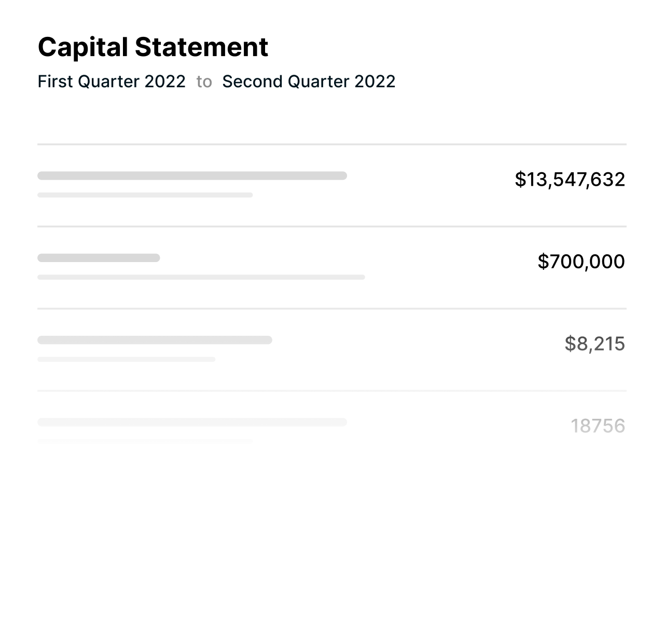Click the Capital Statement heading
Screen dimensions: 664x644
153,48
